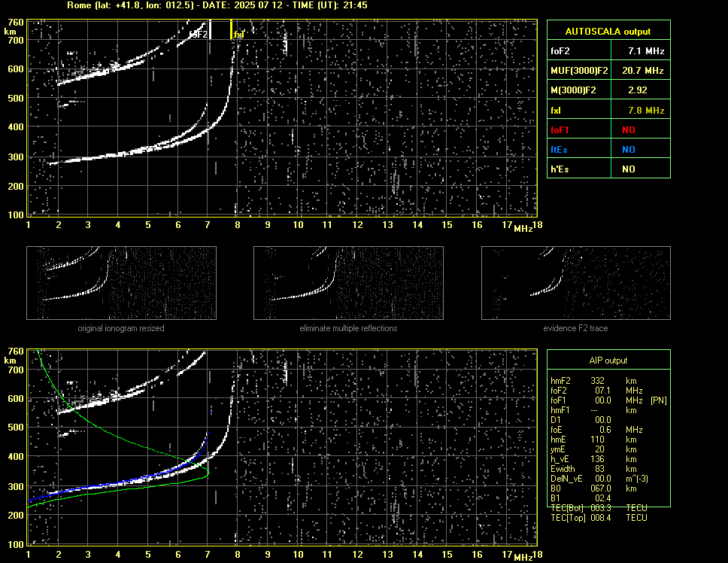Click the h'Es label
The image size is (728, 563).
tap(560, 169)
